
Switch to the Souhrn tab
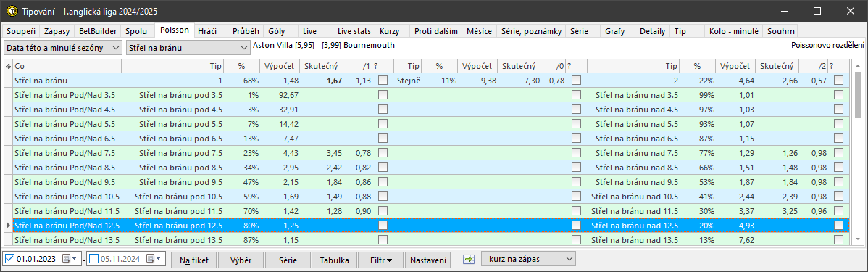click(x=780, y=31)
